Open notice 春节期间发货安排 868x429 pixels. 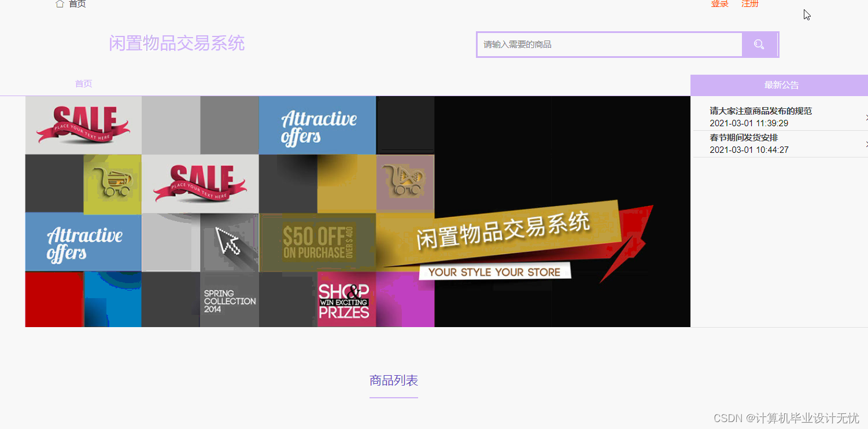pyautogui.click(x=744, y=138)
